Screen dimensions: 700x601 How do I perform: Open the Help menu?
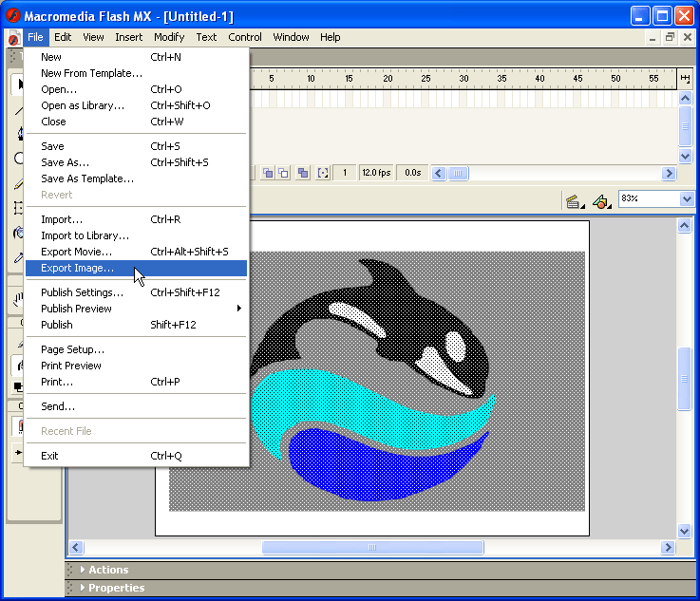(x=330, y=37)
